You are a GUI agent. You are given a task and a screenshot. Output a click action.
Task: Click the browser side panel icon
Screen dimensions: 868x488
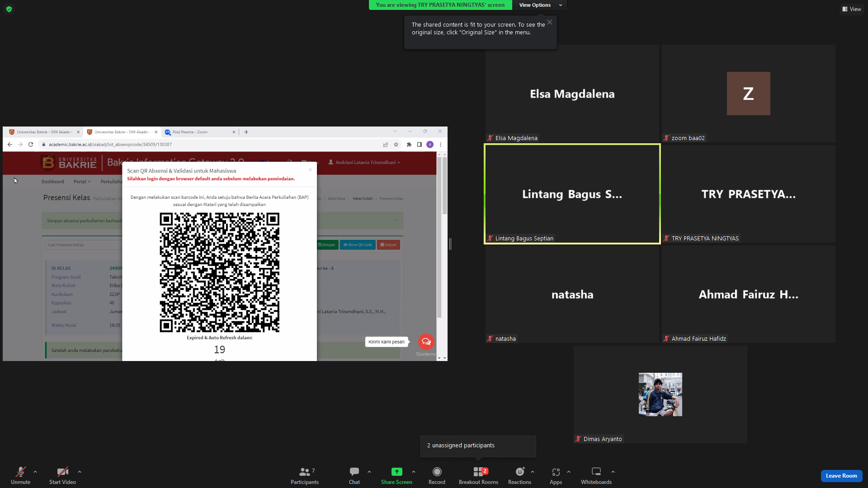[420, 145]
